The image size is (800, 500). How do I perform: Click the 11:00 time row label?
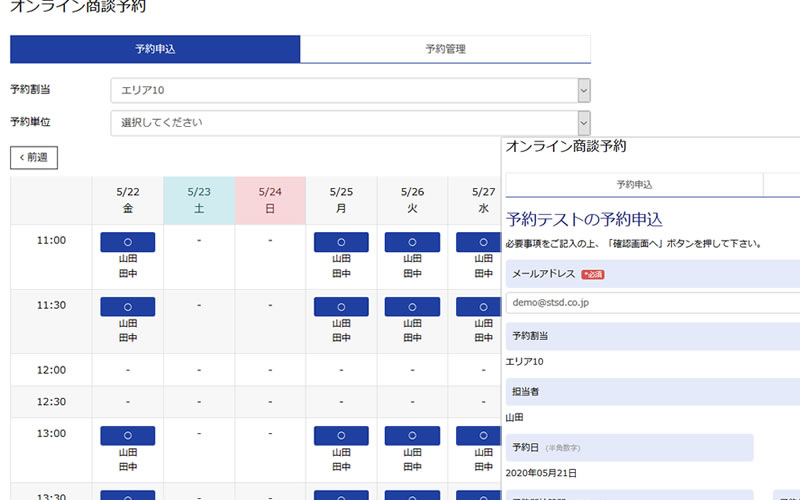51,240
